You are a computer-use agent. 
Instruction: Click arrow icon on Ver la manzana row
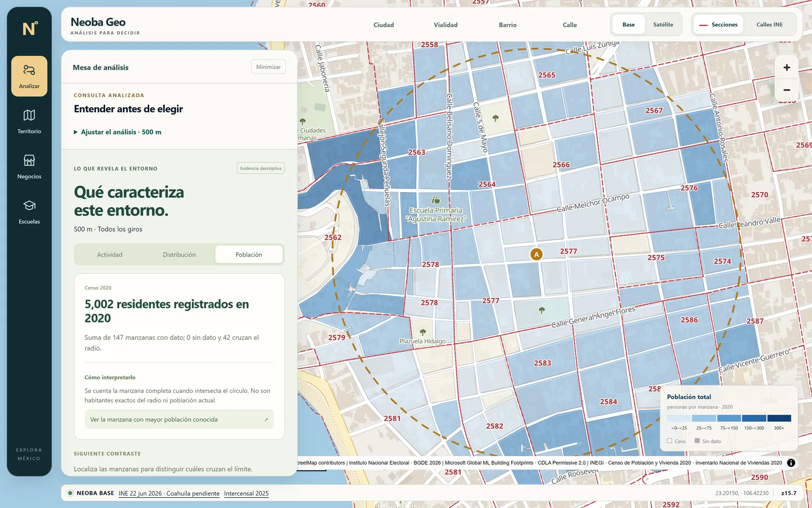(266, 420)
